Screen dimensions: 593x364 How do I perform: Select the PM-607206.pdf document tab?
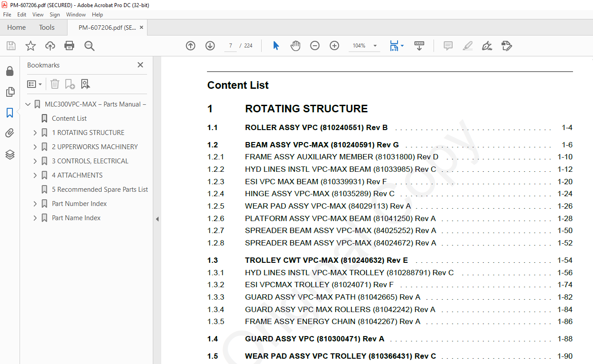tap(107, 28)
